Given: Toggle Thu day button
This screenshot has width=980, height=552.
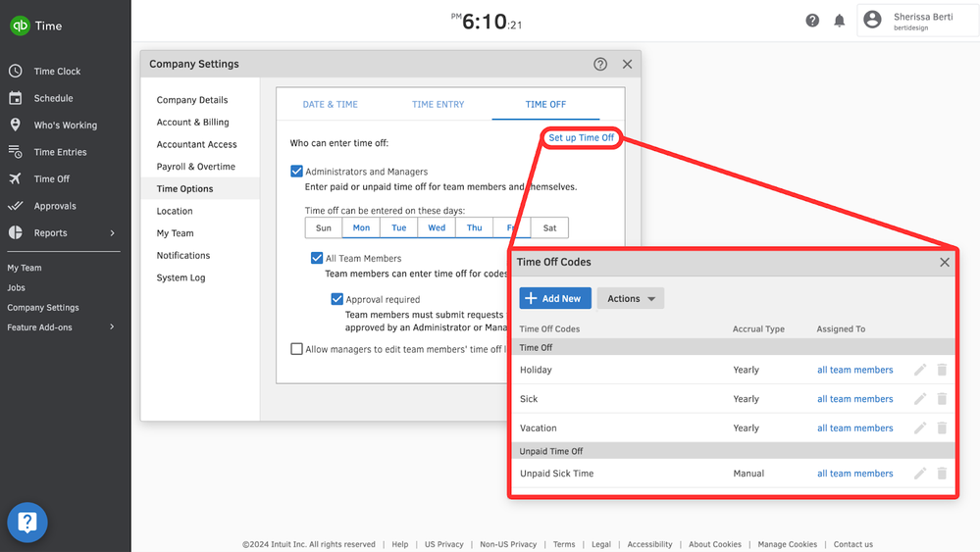Looking at the screenshot, I should pos(475,227).
